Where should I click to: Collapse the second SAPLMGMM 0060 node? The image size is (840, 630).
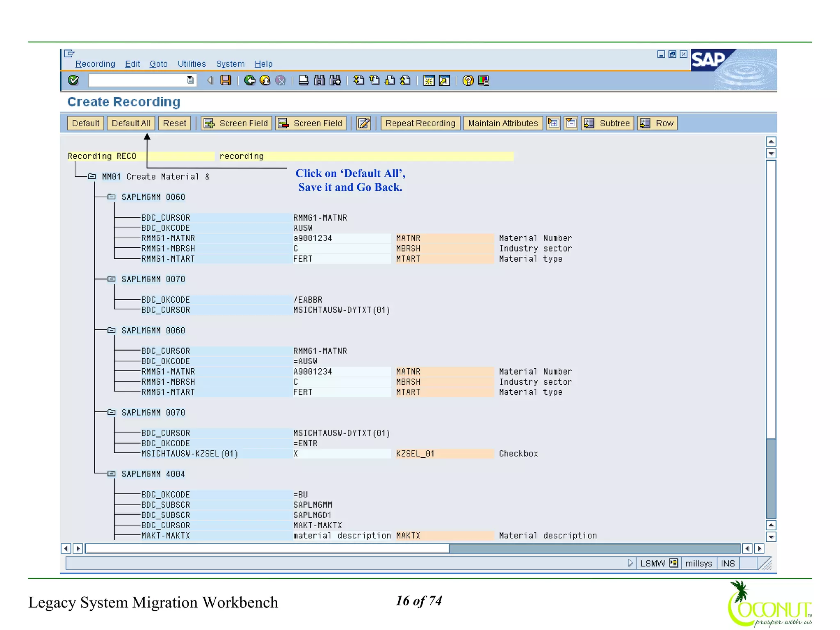[111, 330]
